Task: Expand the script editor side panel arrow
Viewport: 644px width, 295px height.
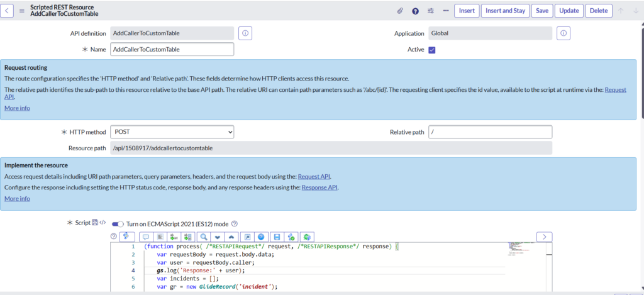Action: click(544, 237)
